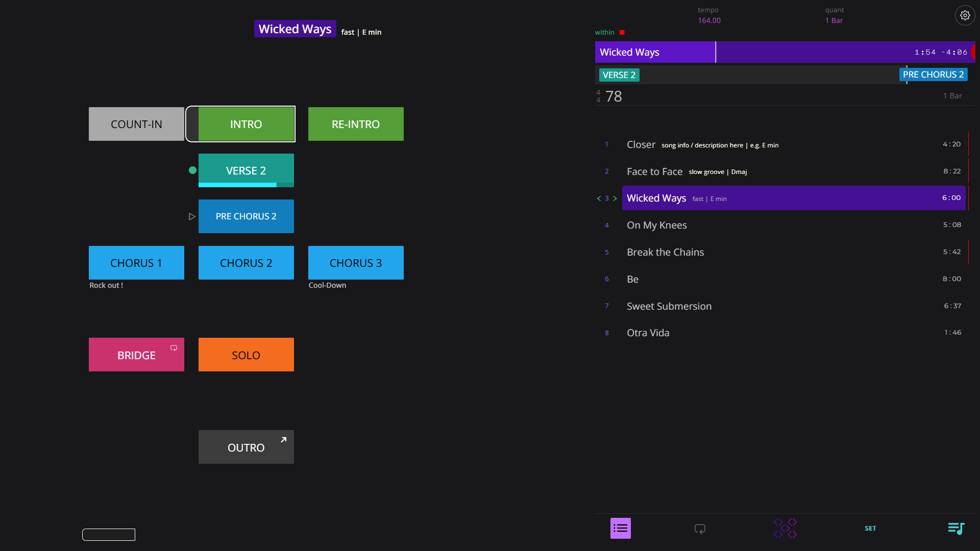This screenshot has width=980, height=551.
Task: Toggle the green dot beside VERSE 2
Action: [x=192, y=170]
